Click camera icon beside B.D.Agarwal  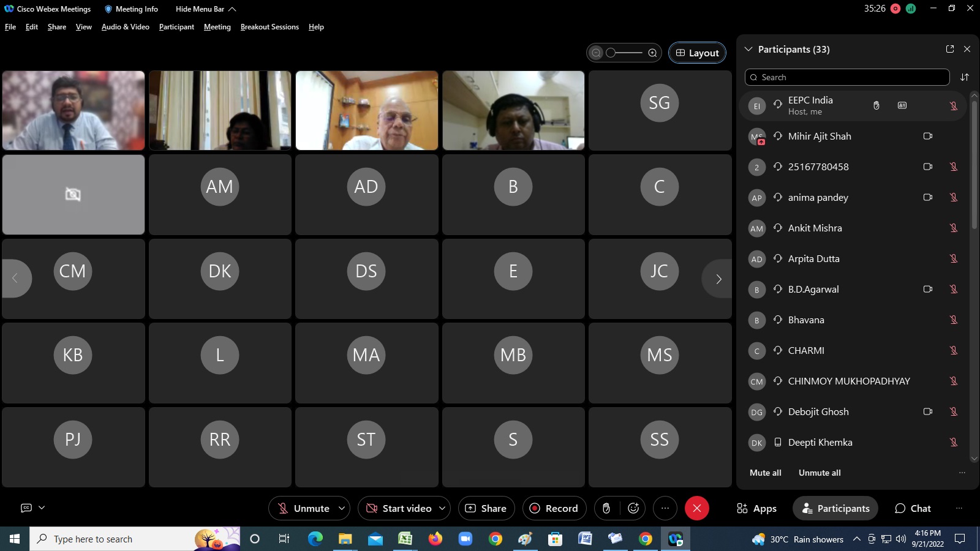click(x=928, y=289)
